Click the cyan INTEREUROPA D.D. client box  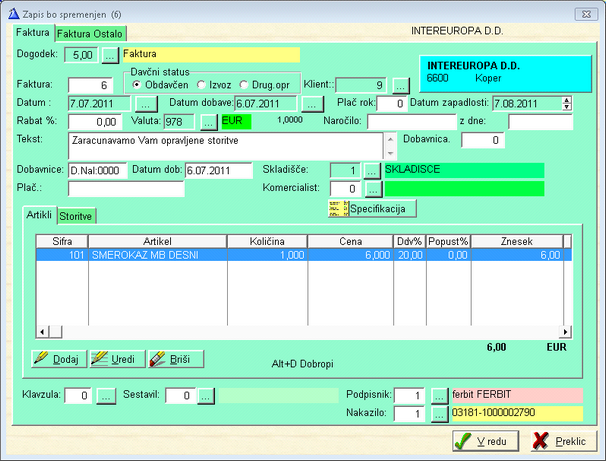[x=506, y=74]
